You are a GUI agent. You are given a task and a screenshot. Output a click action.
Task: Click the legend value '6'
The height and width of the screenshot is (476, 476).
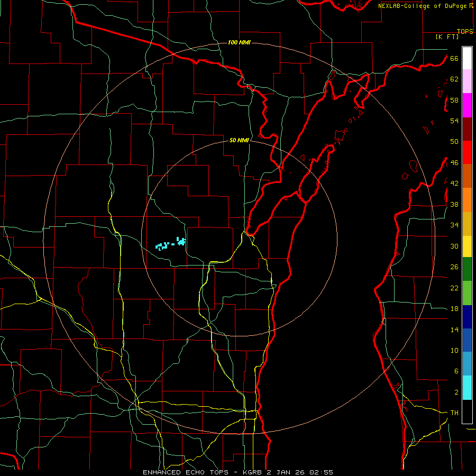coord(456,371)
